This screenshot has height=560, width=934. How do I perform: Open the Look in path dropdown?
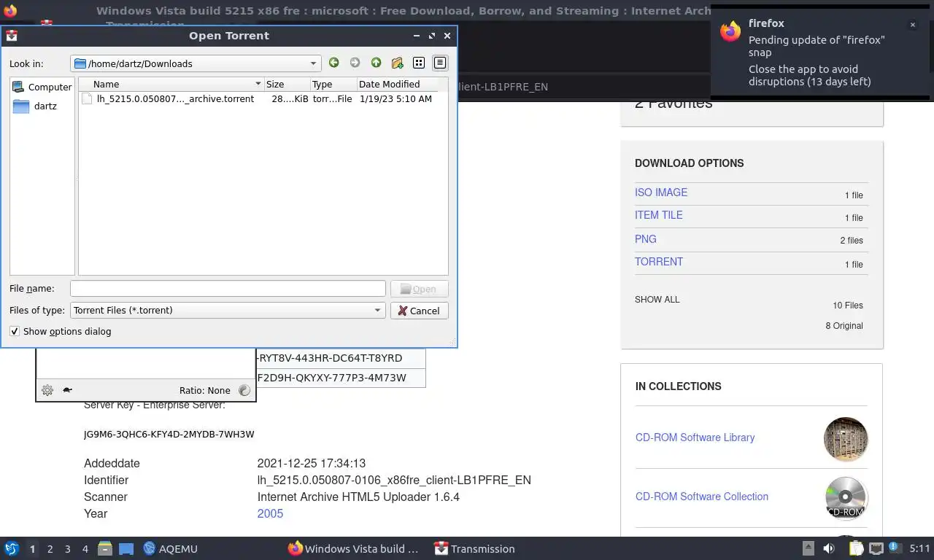coord(196,63)
